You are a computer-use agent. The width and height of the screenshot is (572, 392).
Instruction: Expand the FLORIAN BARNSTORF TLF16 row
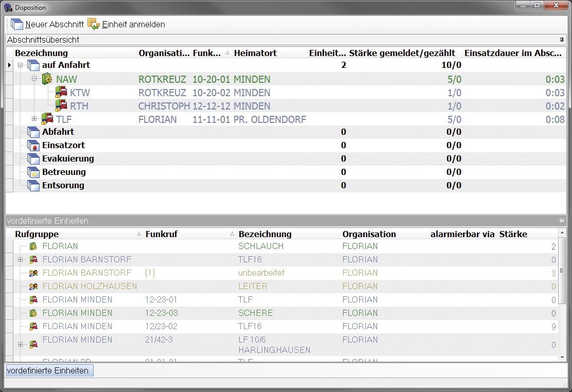(x=21, y=259)
